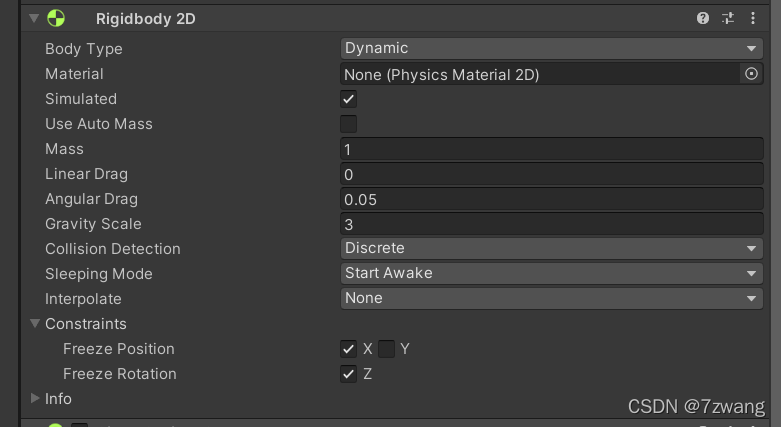The image size is (781, 427).
Task: Toggle the Simulated checkbox
Action: click(x=349, y=99)
